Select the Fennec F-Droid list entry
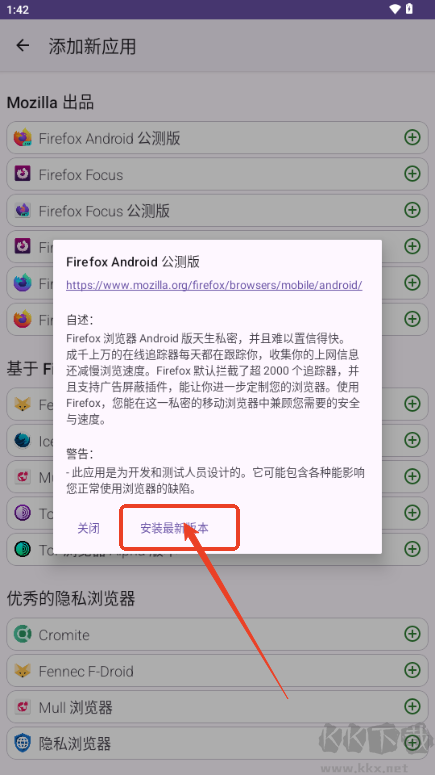The height and width of the screenshot is (775, 435). coord(217,671)
